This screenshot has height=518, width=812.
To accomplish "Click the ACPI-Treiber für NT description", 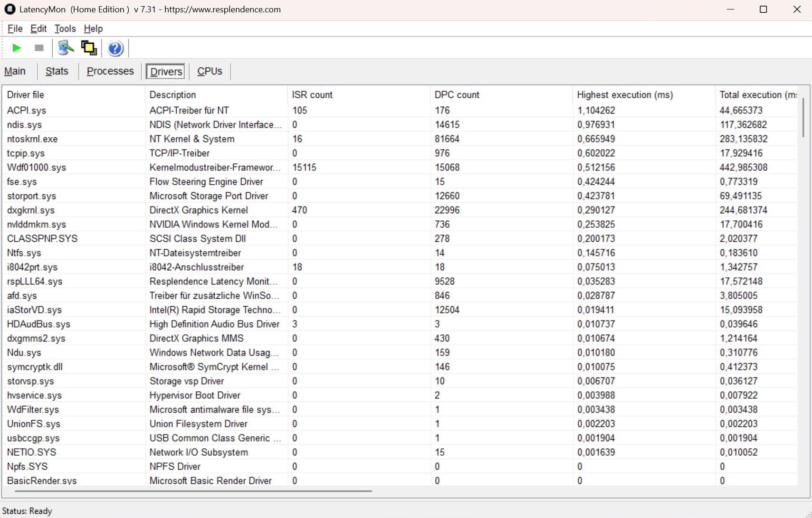I will [189, 110].
